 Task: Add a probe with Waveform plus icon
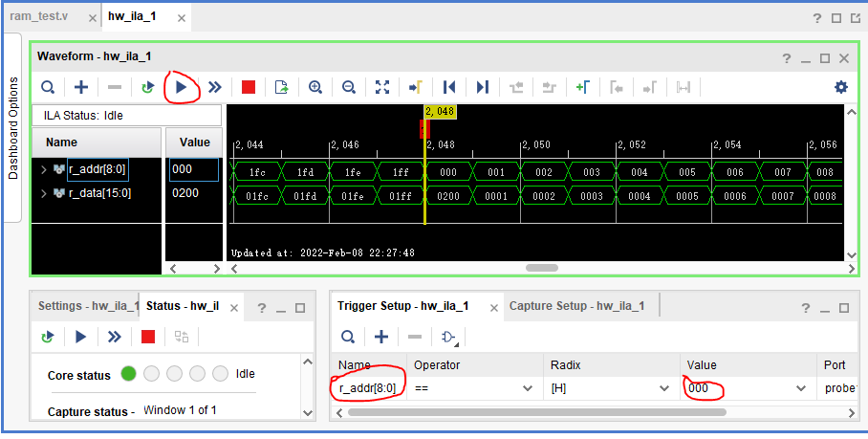(x=81, y=87)
